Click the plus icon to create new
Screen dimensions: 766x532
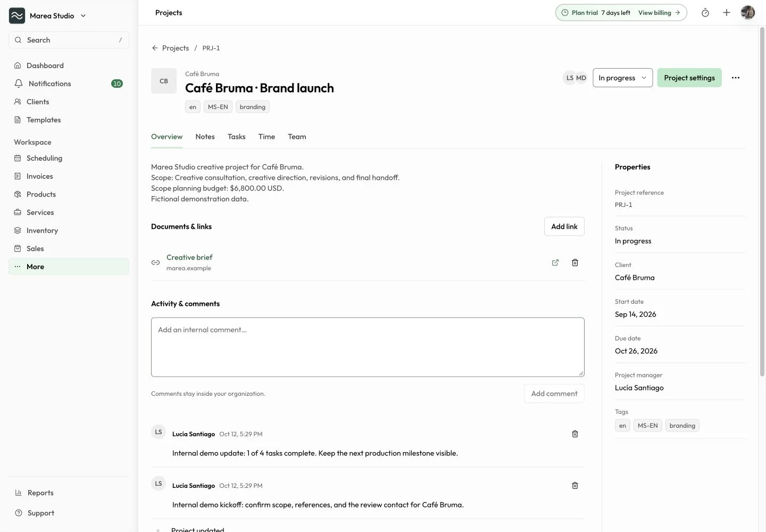click(x=727, y=13)
